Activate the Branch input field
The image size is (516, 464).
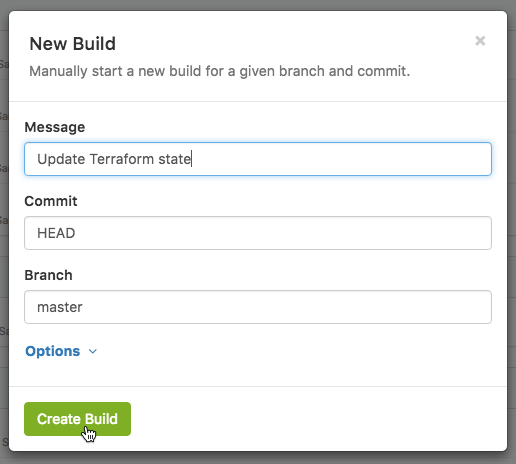click(x=258, y=307)
